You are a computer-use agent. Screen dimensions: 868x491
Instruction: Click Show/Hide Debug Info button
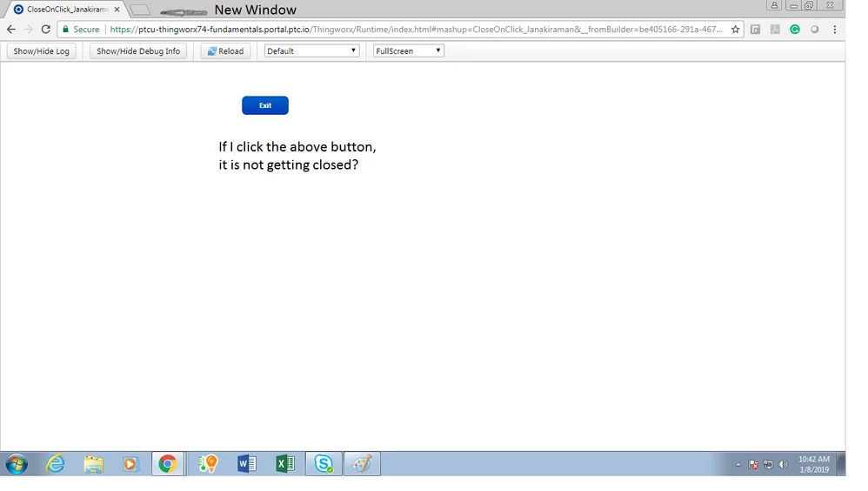[138, 51]
